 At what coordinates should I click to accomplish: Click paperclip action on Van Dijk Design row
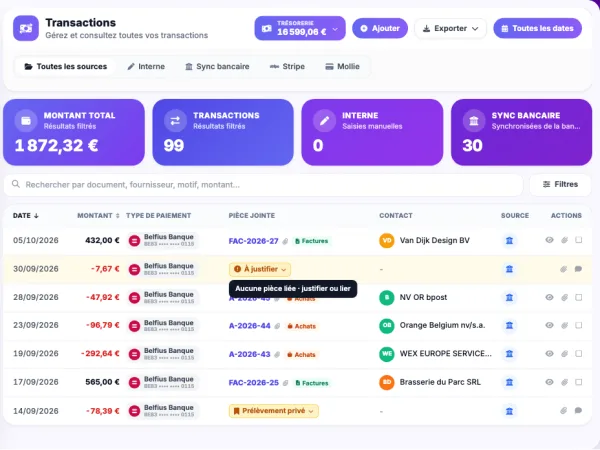(x=564, y=240)
